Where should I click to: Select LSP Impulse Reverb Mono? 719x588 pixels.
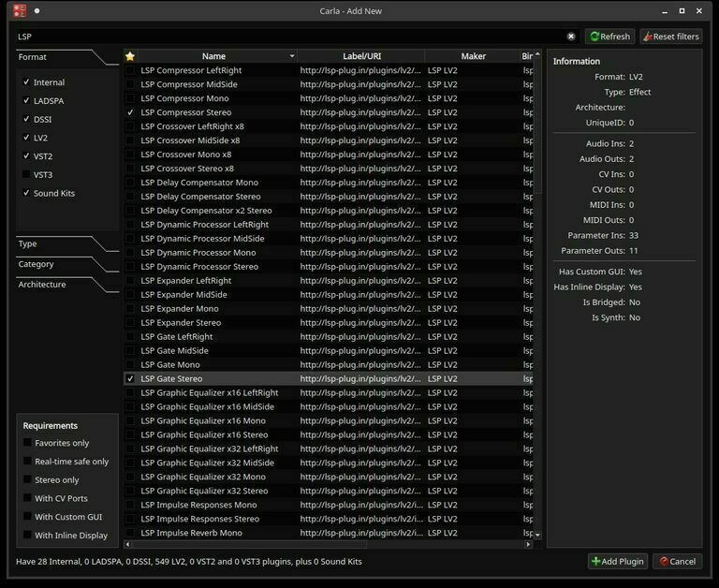[x=329, y=533]
